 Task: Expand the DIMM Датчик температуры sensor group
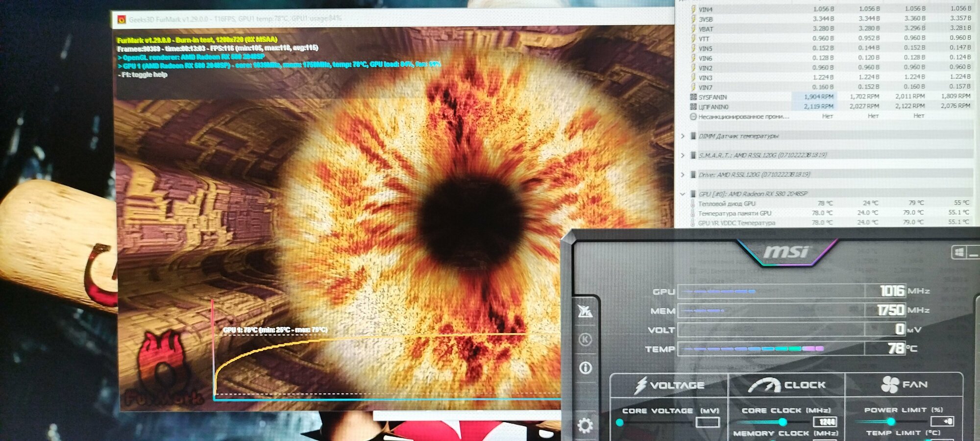(683, 136)
